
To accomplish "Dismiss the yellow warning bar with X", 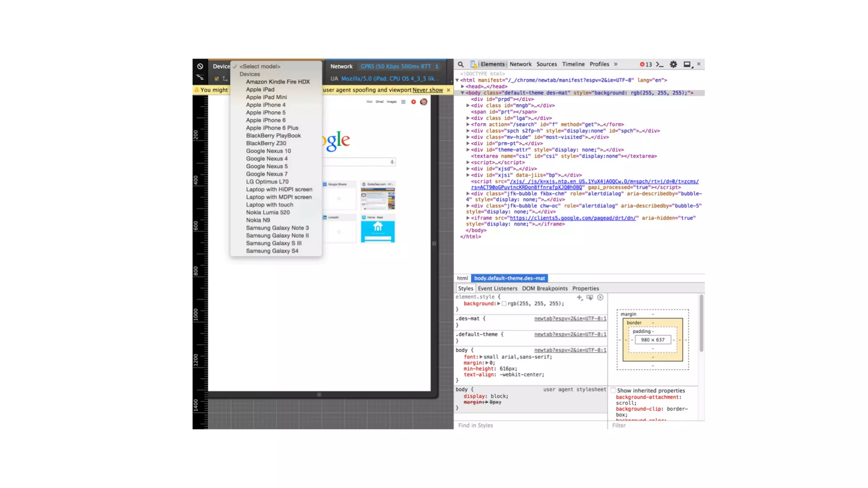I will 448,90.
